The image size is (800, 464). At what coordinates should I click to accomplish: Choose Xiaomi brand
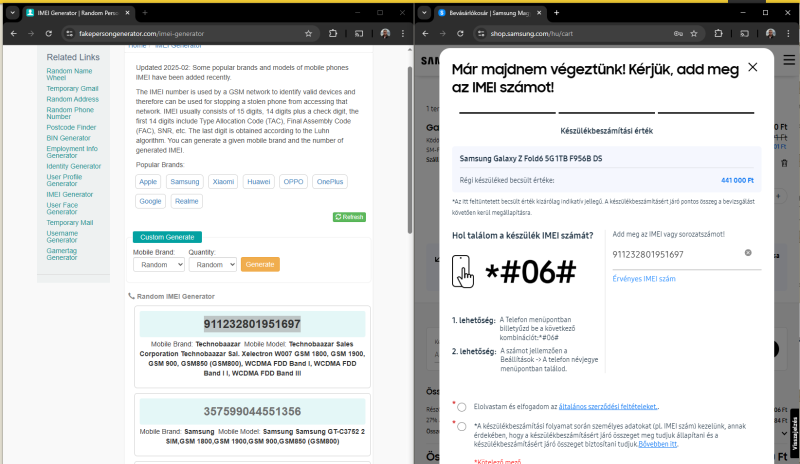coord(223,182)
